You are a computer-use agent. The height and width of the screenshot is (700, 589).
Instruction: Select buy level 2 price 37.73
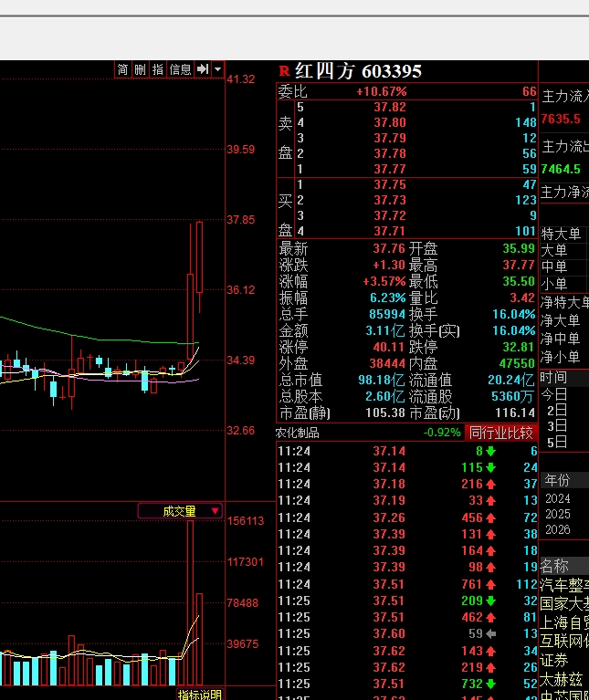(390, 200)
